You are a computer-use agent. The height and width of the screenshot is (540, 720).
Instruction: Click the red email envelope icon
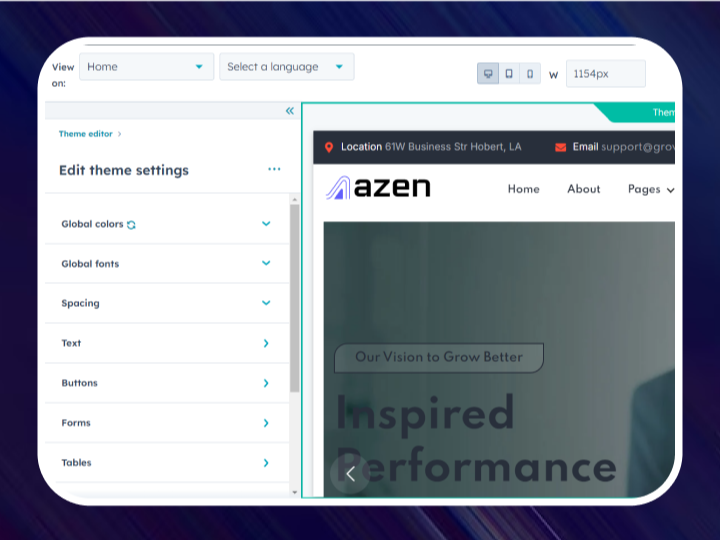(560, 147)
